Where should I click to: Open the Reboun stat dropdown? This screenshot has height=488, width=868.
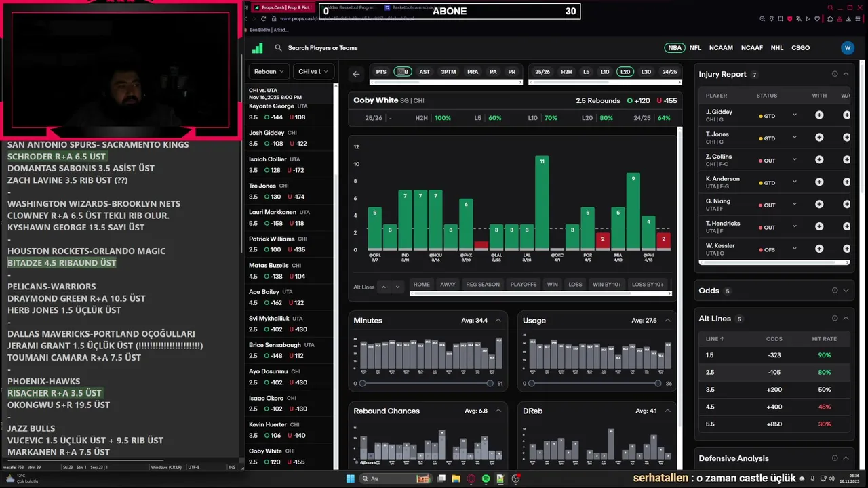tap(269, 71)
